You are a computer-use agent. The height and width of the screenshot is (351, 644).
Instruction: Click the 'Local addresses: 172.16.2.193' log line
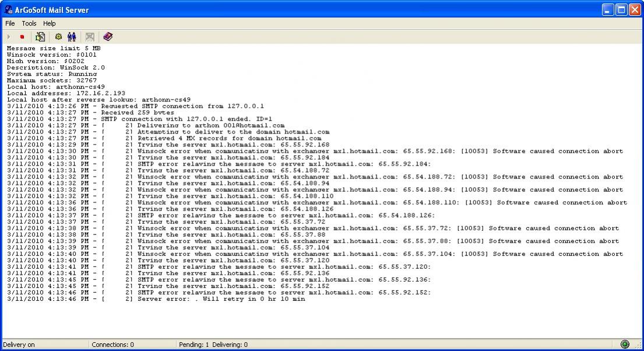point(66,93)
